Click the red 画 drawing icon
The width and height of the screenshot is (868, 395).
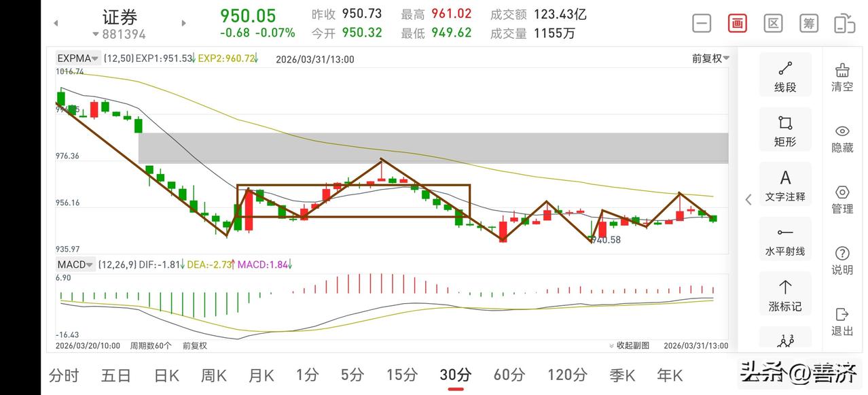point(737,22)
